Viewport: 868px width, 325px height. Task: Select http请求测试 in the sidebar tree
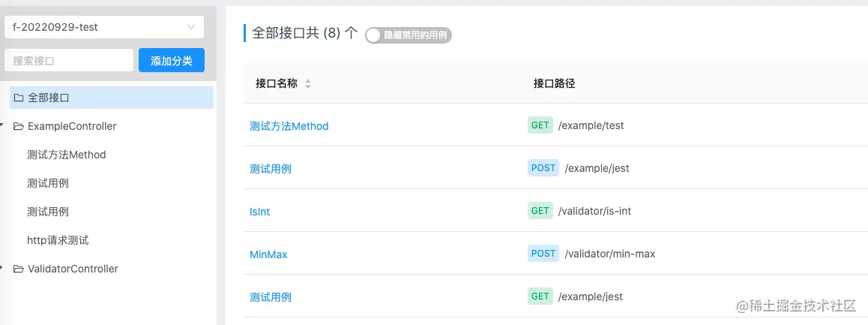coord(58,240)
